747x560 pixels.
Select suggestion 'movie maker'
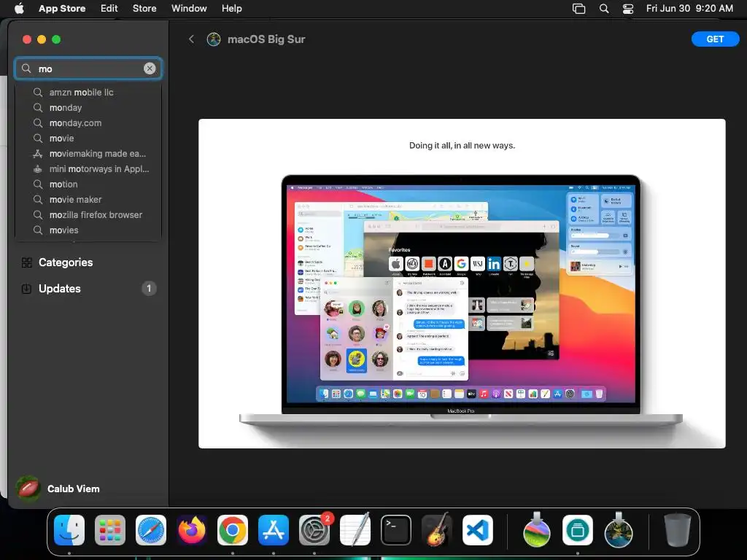coord(88,200)
